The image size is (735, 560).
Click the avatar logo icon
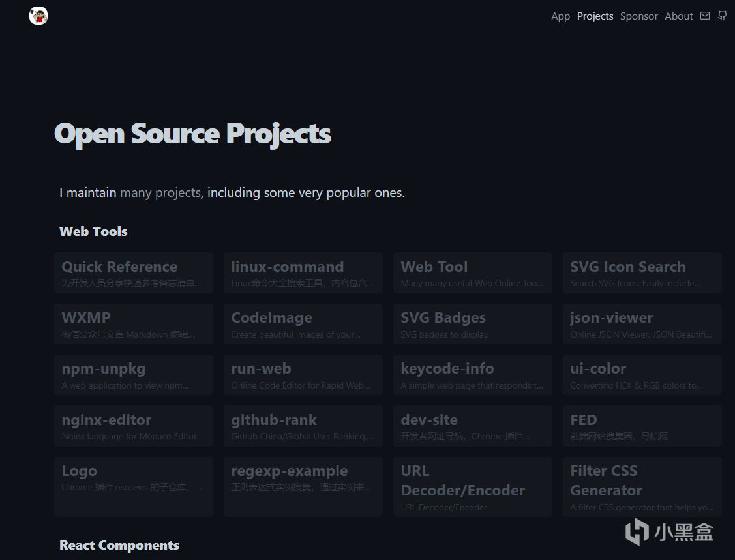[x=38, y=16]
